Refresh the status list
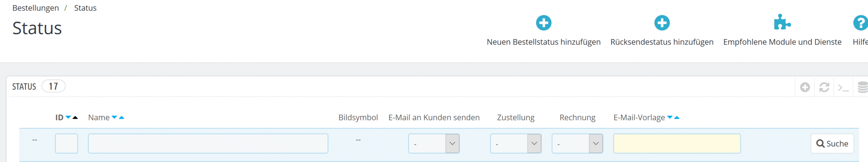Viewport: 868px width, 162px height. 824,87
